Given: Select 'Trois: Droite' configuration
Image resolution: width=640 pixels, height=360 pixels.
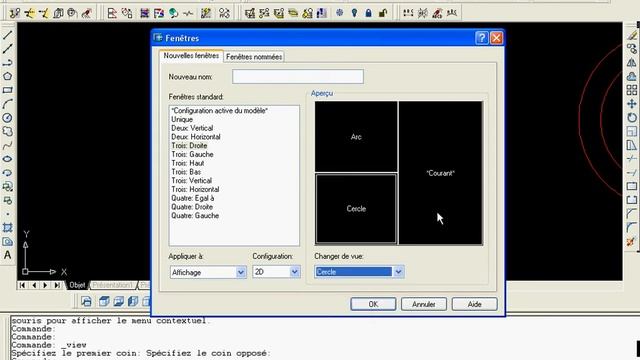Looking at the screenshot, I should click(189, 146).
